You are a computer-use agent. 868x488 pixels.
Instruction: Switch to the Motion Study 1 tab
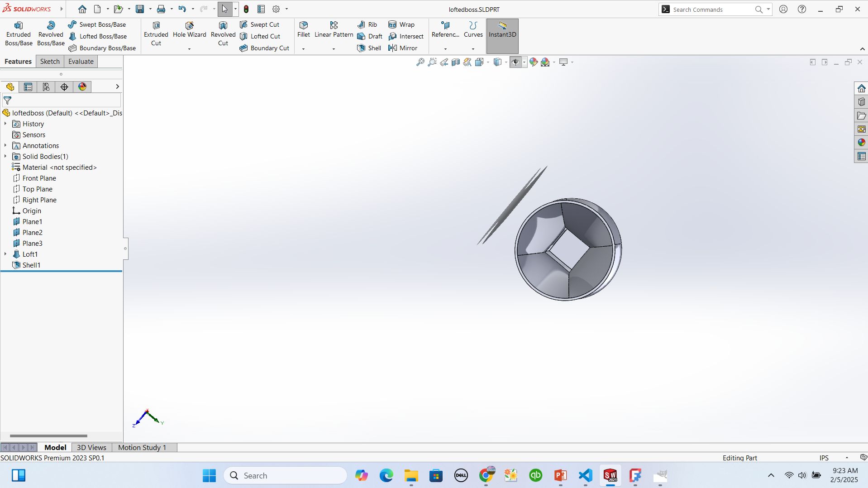142,447
